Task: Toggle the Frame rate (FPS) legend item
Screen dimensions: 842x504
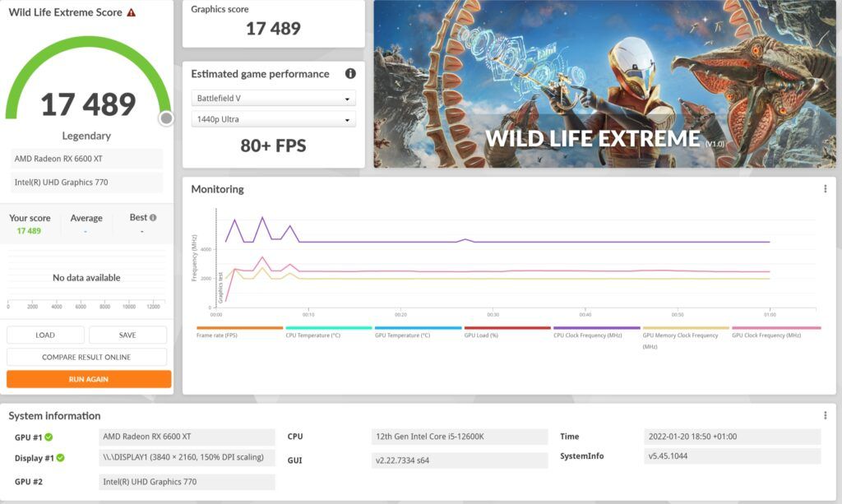Action: tap(239, 331)
